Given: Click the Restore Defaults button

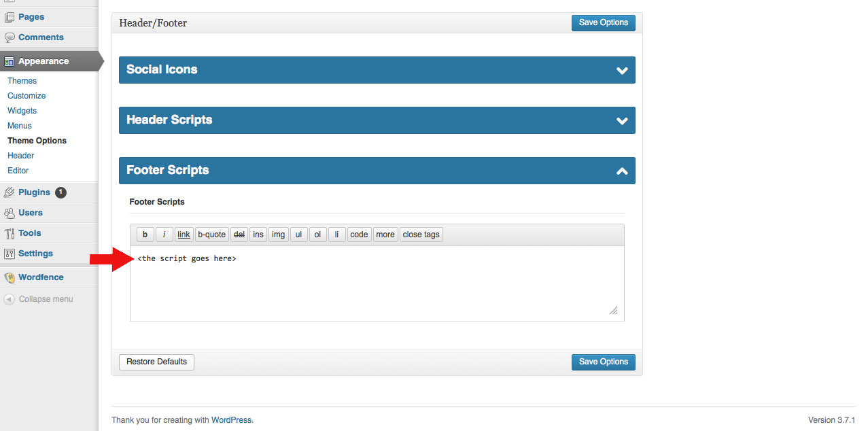Looking at the screenshot, I should click(x=156, y=362).
